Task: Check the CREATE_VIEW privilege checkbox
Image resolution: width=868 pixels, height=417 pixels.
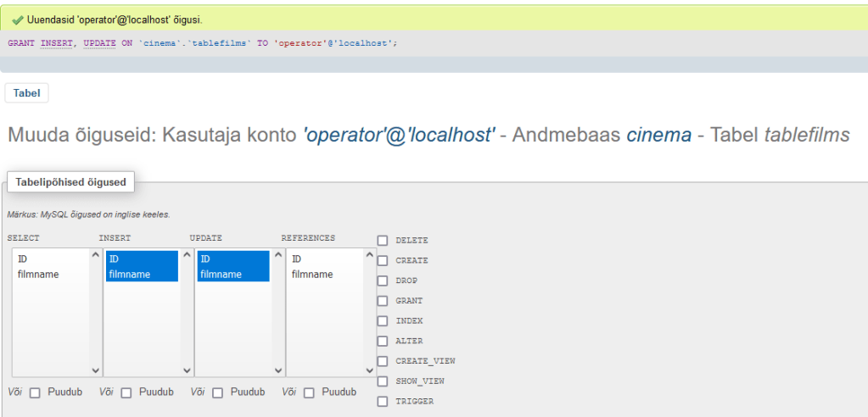Action: coord(383,361)
